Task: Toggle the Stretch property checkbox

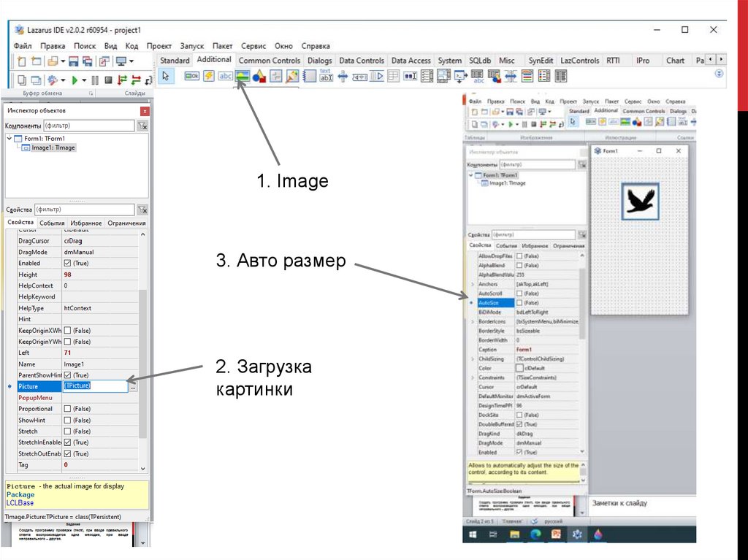Action: click(x=67, y=431)
